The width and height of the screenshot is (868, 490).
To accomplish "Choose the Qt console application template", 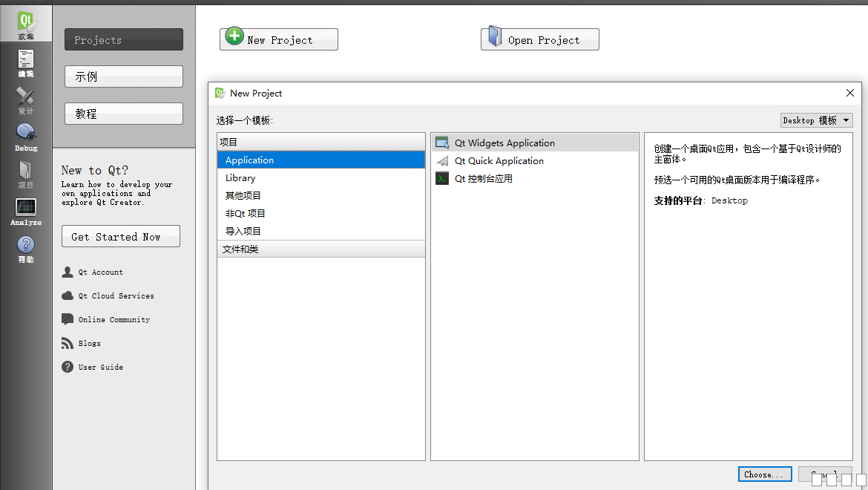I will click(x=483, y=179).
